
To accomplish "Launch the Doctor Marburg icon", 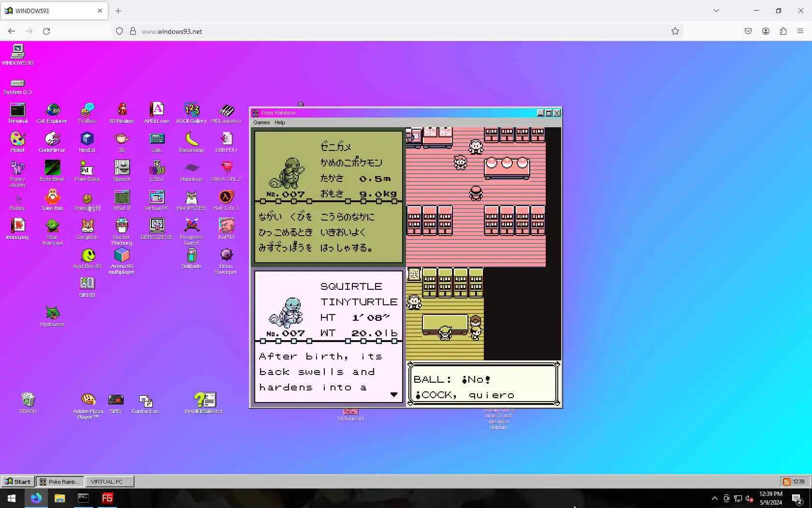I will pos(122,232).
